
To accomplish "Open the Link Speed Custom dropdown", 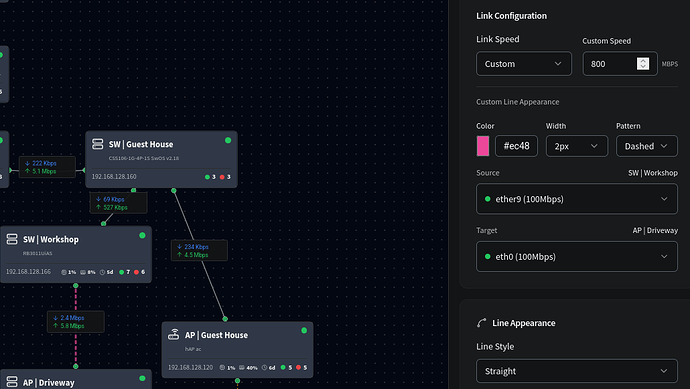I will tap(524, 64).
